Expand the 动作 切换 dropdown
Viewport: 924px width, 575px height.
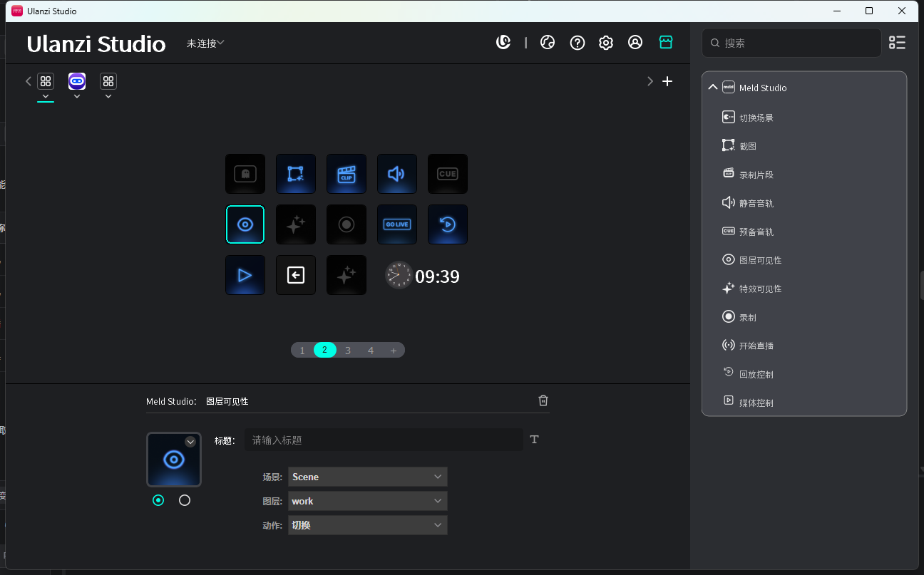pyautogui.click(x=367, y=525)
